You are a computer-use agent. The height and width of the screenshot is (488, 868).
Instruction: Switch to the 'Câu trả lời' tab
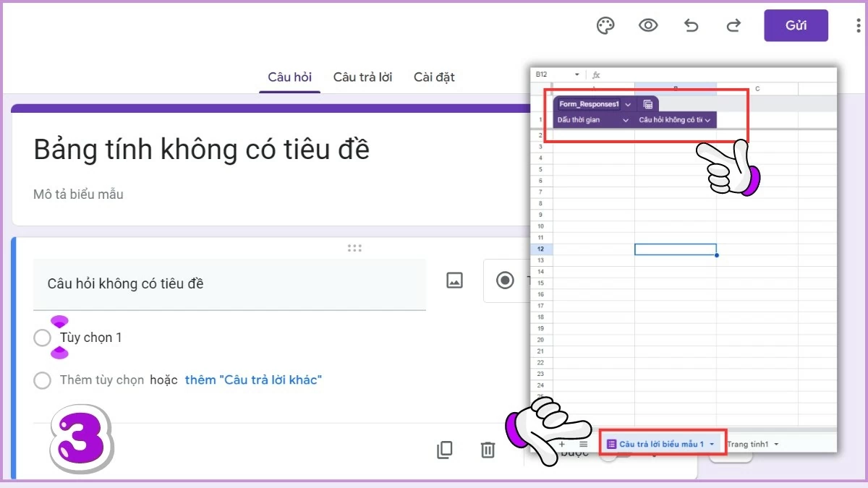[362, 77]
